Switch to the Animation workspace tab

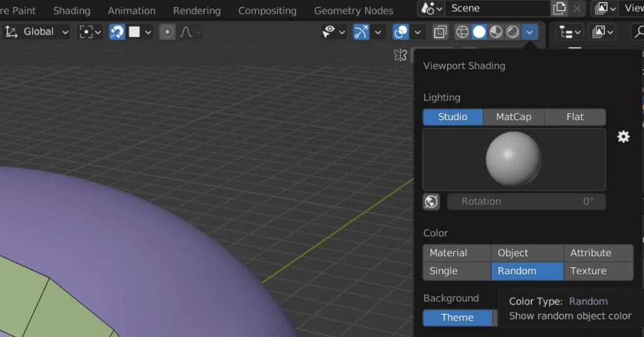pos(131,11)
